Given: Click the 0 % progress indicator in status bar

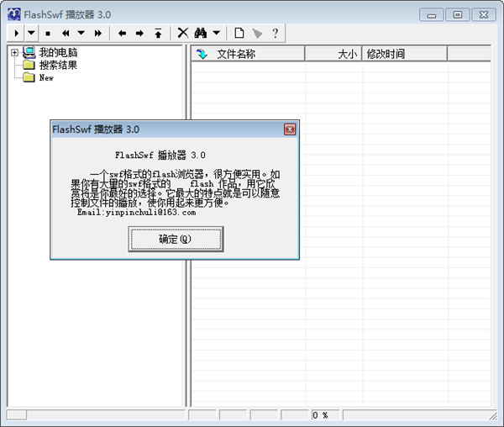Looking at the screenshot, I should pyautogui.click(x=324, y=415).
